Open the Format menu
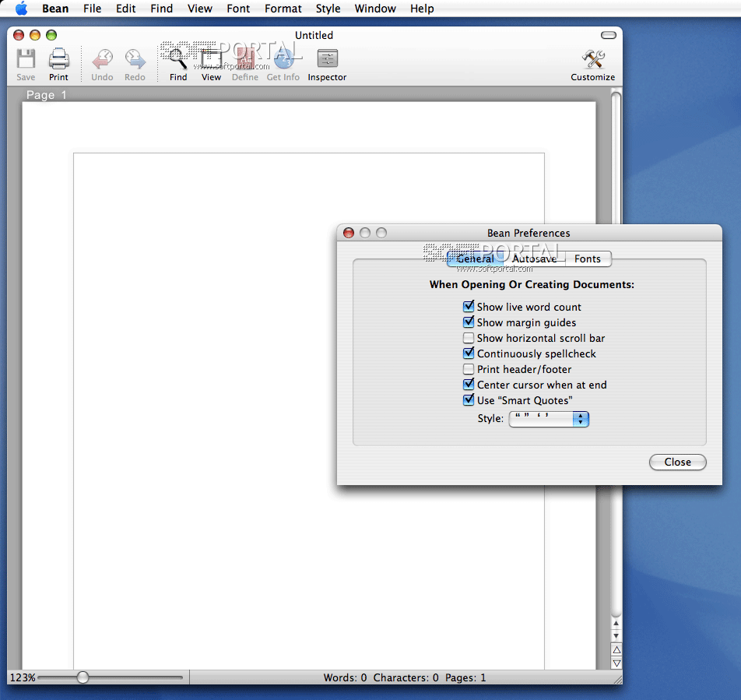The width and height of the screenshot is (741, 700). pos(283,9)
